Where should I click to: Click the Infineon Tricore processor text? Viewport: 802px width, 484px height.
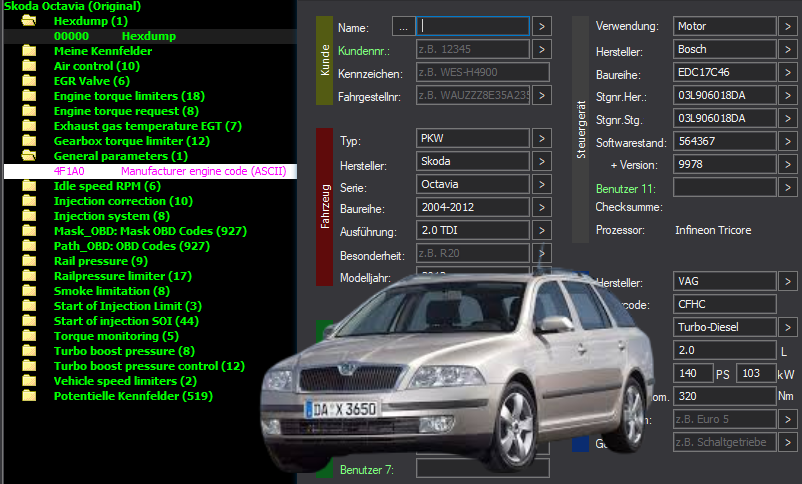click(713, 230)
